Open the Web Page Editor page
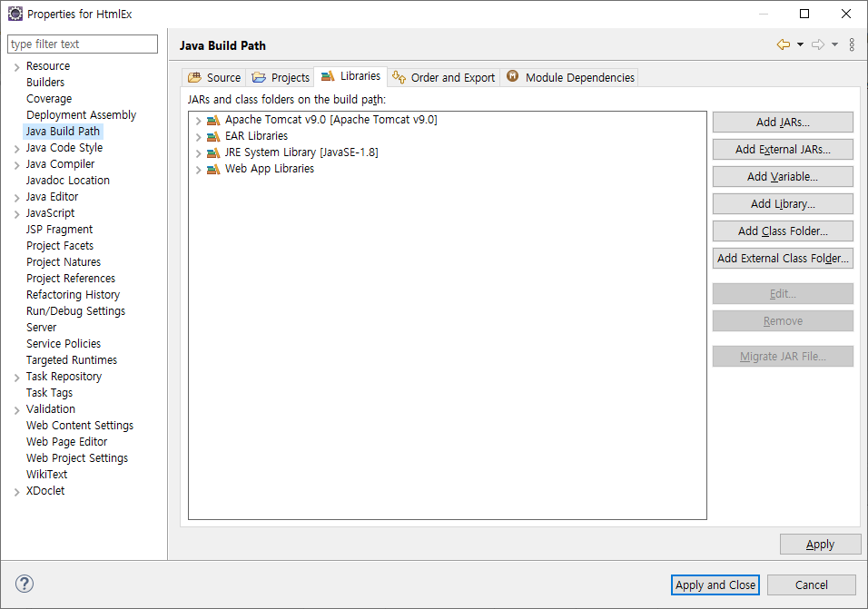 (x=67, y=442)
